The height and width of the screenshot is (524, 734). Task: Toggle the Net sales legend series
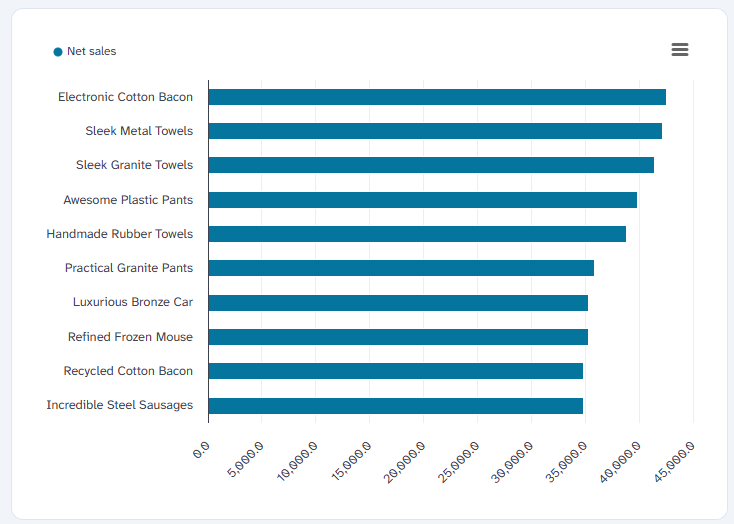point(91,51)
